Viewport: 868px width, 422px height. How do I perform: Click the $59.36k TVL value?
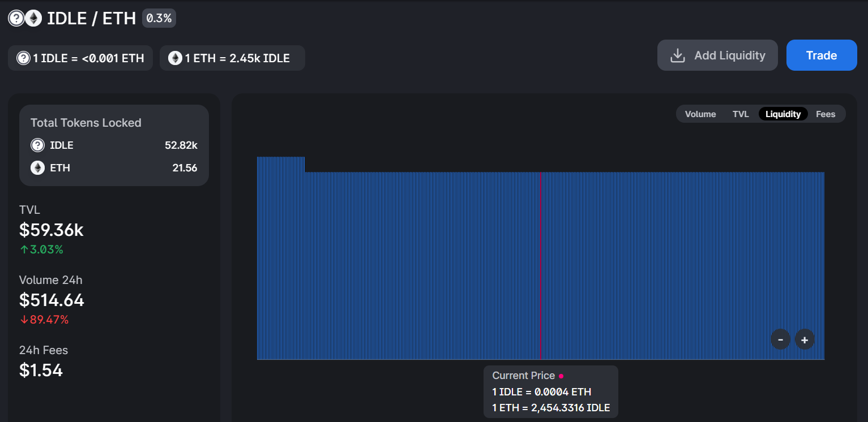52,230
